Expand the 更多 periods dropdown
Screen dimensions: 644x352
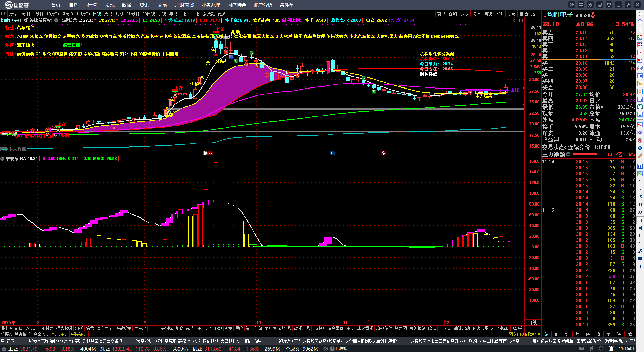tap(223, 14)
